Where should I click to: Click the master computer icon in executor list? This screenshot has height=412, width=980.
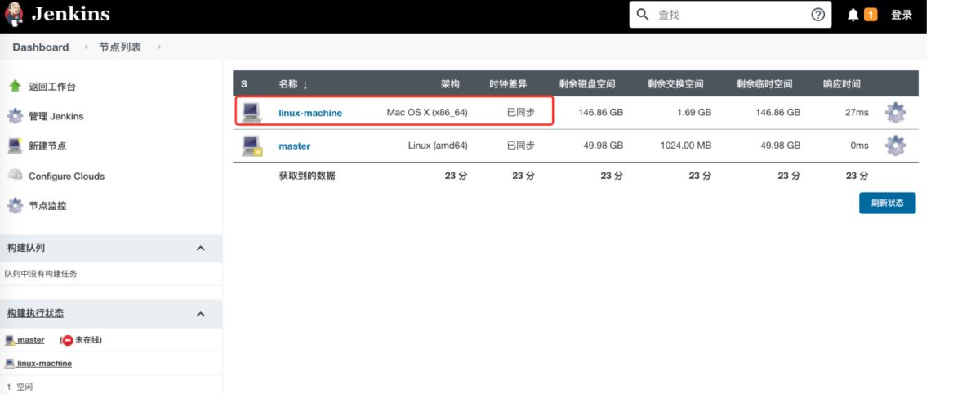[x=10, y=339]
